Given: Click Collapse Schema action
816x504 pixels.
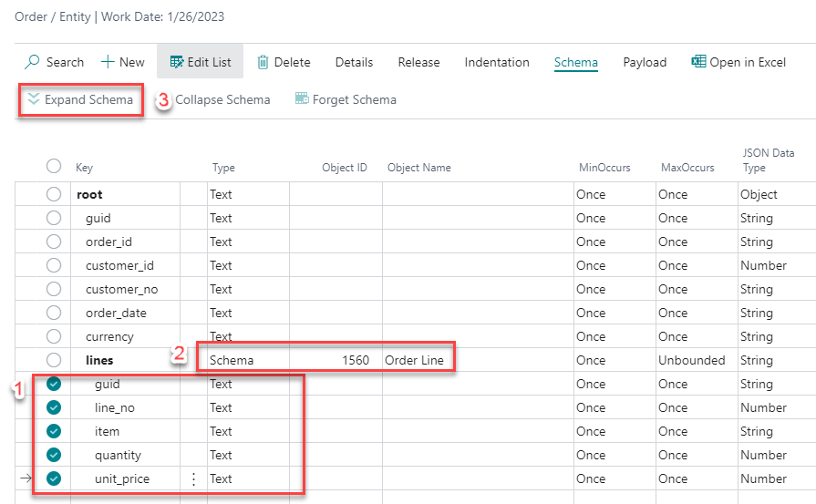Looking at the screenshot, I should click(222, 99).
